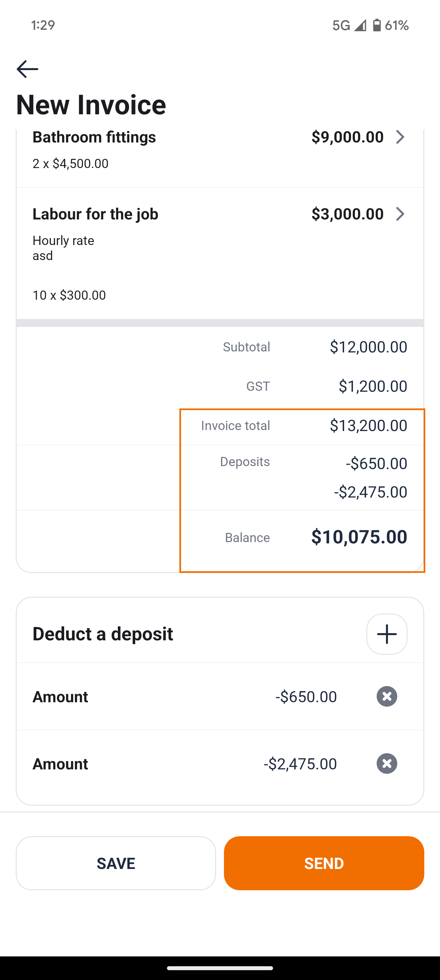Tap the battery status icon

[376, 25]
